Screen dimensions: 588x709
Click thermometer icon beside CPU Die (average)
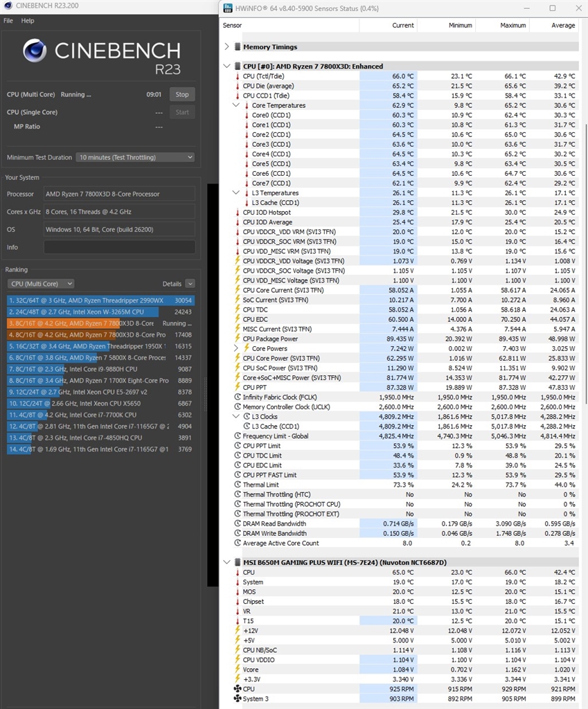pos(238,86)
